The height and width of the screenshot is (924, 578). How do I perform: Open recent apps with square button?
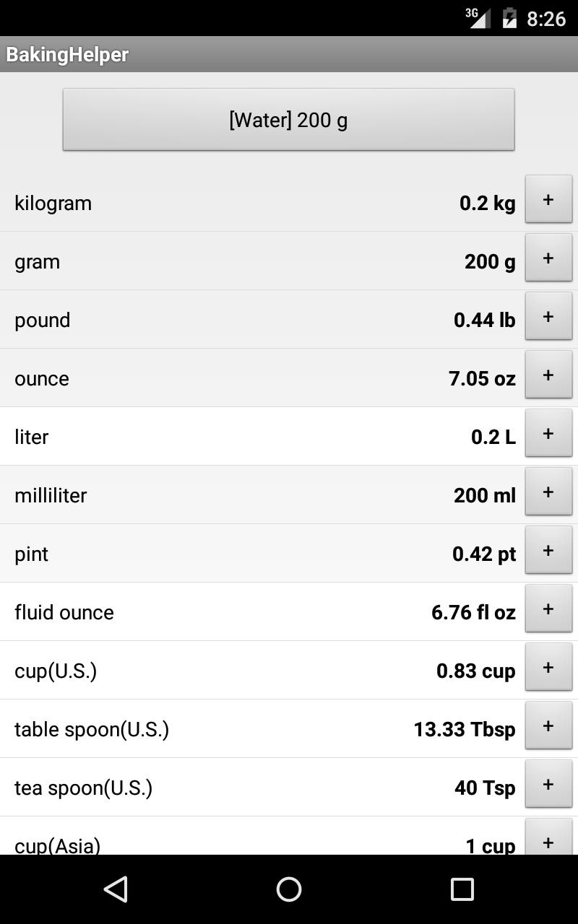pos(462,889)
